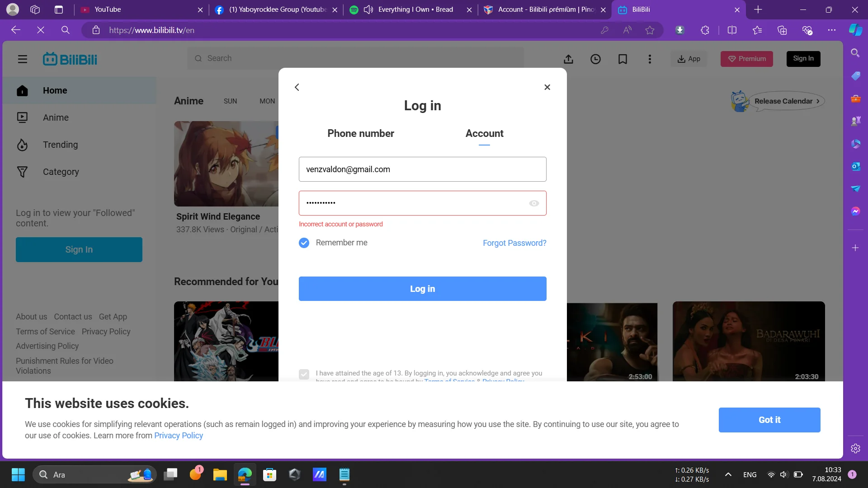Screen dimensions: 868x488
Task: Open Privacy Policy link in cookie banner
Action: (179, 436)
